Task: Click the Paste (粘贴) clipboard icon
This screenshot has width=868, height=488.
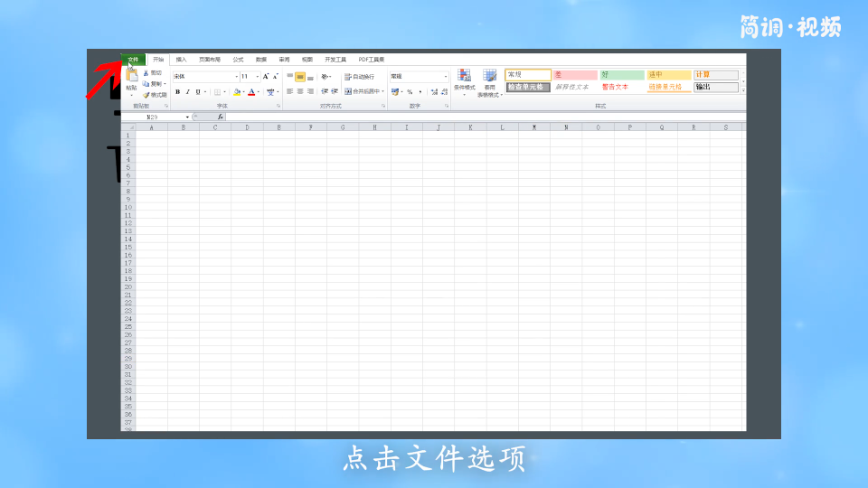Action: click(132, 78)
